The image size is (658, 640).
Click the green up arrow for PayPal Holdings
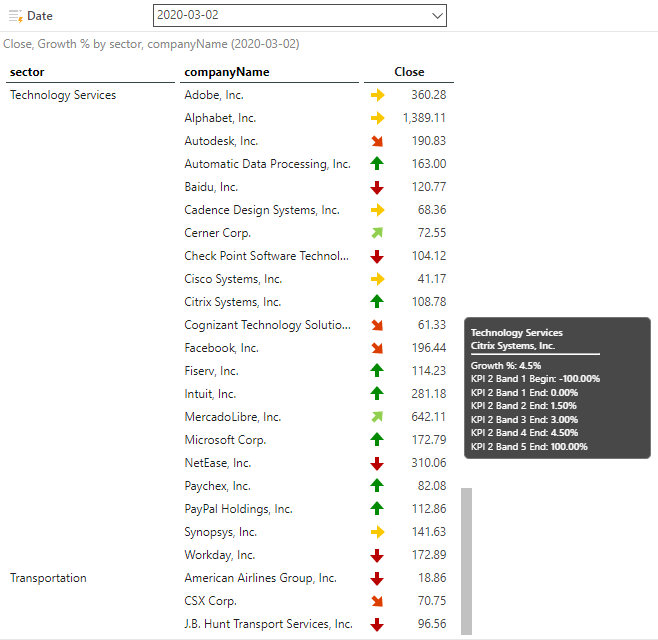[377, 509]
